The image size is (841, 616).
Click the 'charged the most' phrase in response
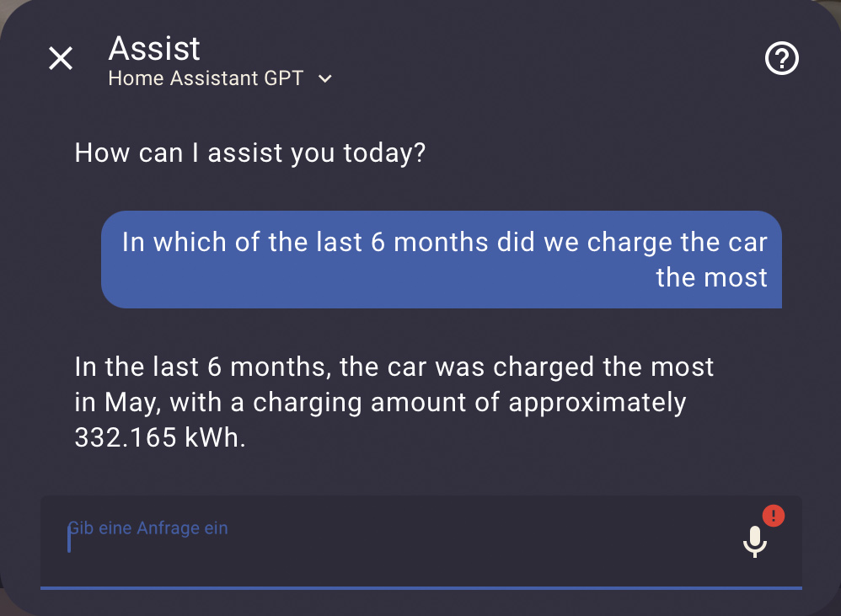[603, 367]
